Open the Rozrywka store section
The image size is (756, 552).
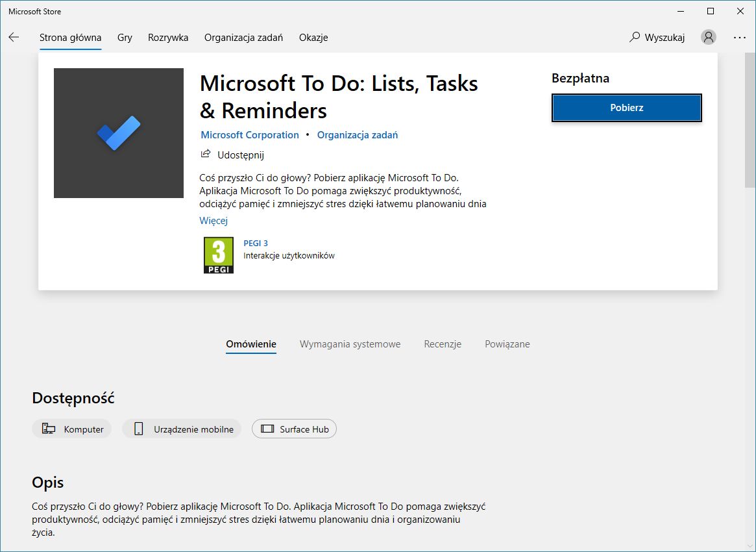tap(168, 37)
